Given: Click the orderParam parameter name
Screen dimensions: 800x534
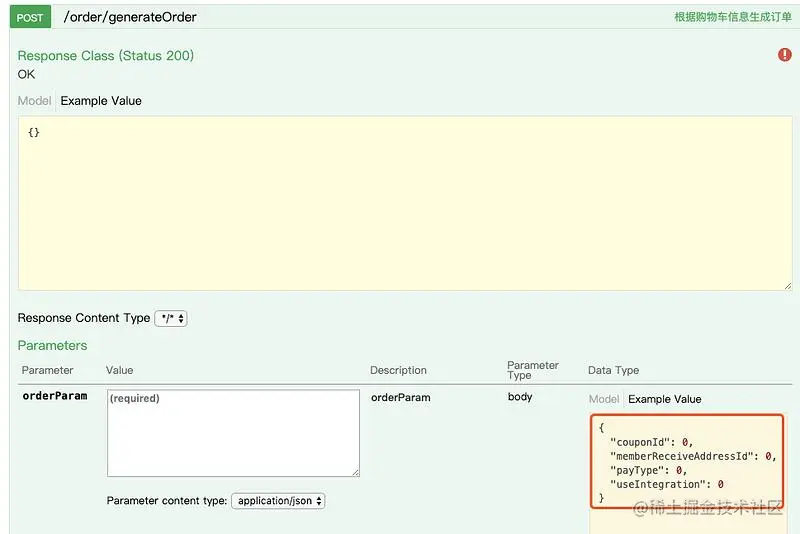Looking at the screenshot, I should click(x=55, y=396).
